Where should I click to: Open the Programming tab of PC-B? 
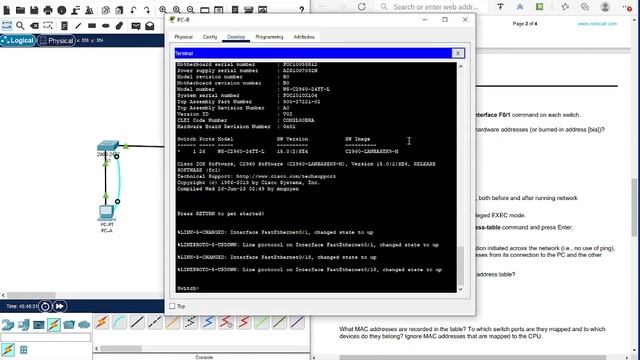point(269,37)
